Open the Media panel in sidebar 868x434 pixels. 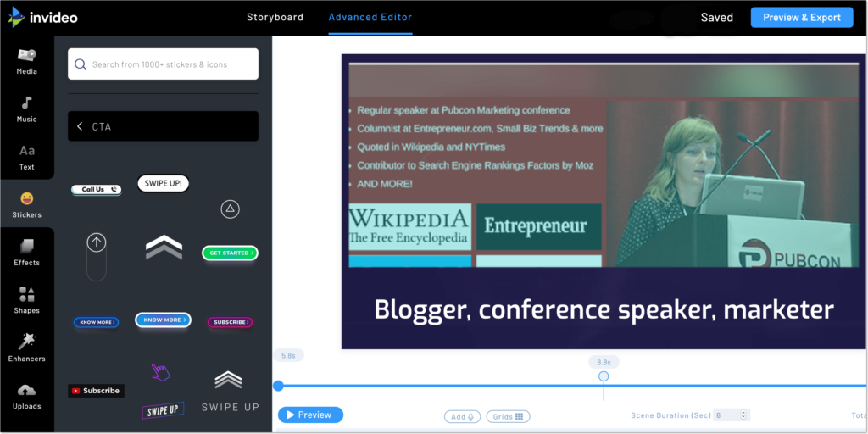pyautogui.click(x=26, y=61)
